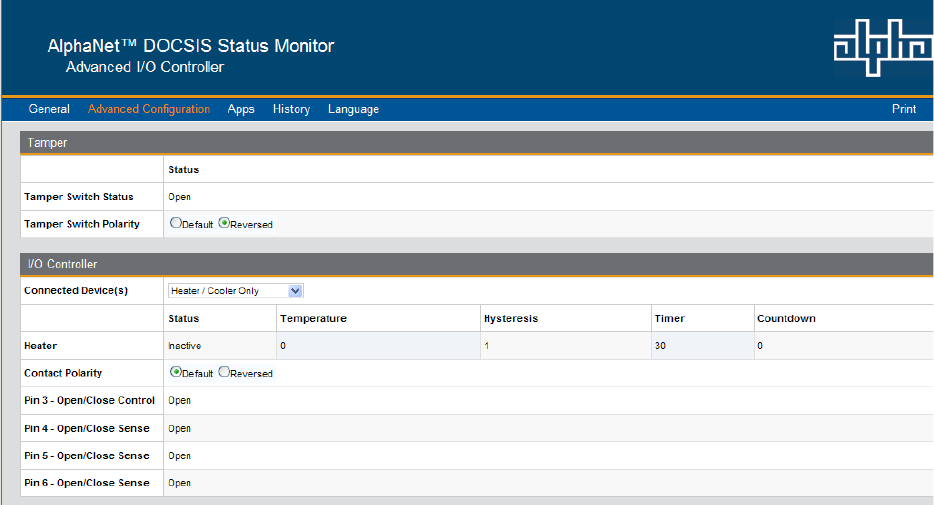This screenshot has width=934, height=505.
Task: Select Reversed for Tamper Switch Polarity
Action: pos(224,223)
